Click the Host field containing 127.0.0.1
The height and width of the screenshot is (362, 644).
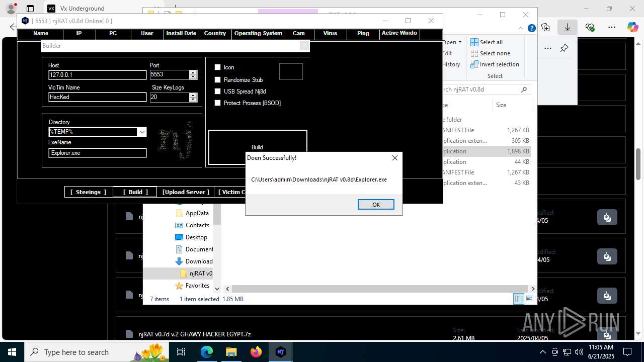click(98, 74)
